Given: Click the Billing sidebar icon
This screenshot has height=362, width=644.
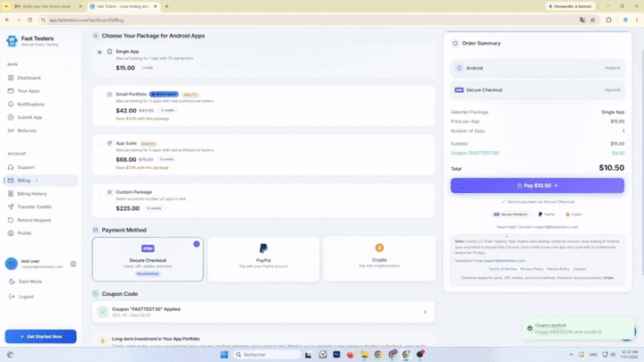Looking at the screenshot, I should click(x=11, y=181).
